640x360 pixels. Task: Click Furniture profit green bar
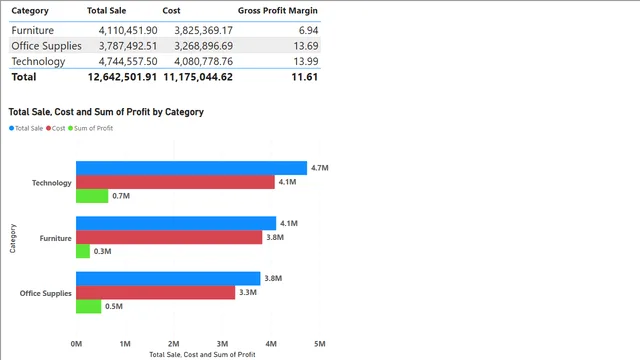[x=83, y=251]
